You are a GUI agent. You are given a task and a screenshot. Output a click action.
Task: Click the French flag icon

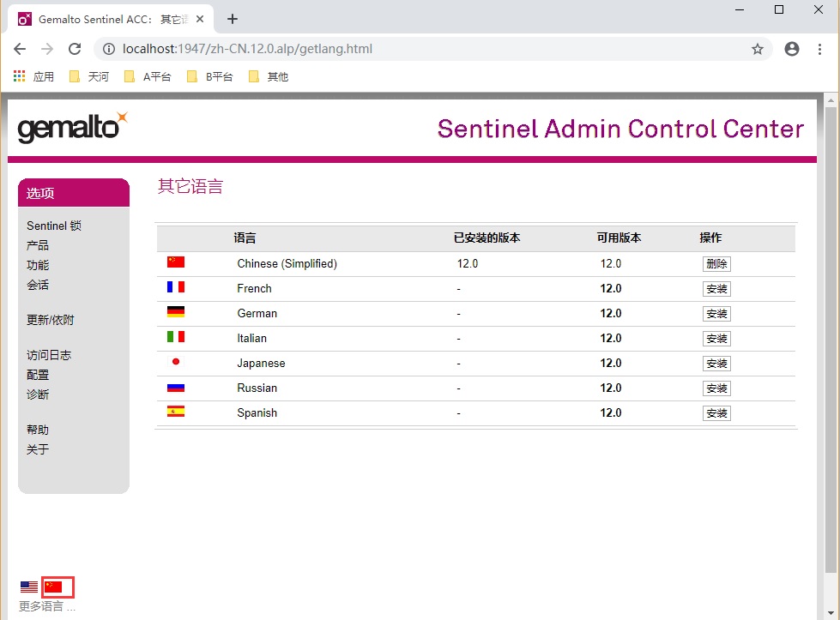click(x=176, y=287)
